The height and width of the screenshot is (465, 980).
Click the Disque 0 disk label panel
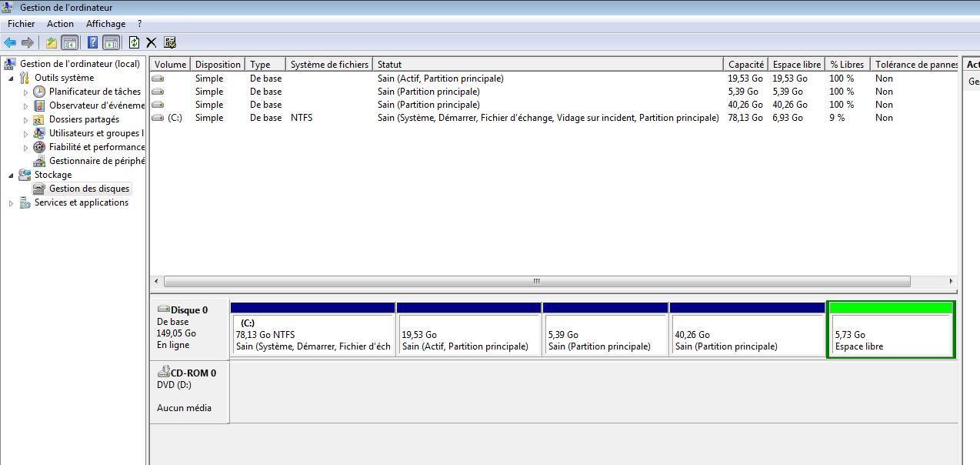(x=189, y=328)
